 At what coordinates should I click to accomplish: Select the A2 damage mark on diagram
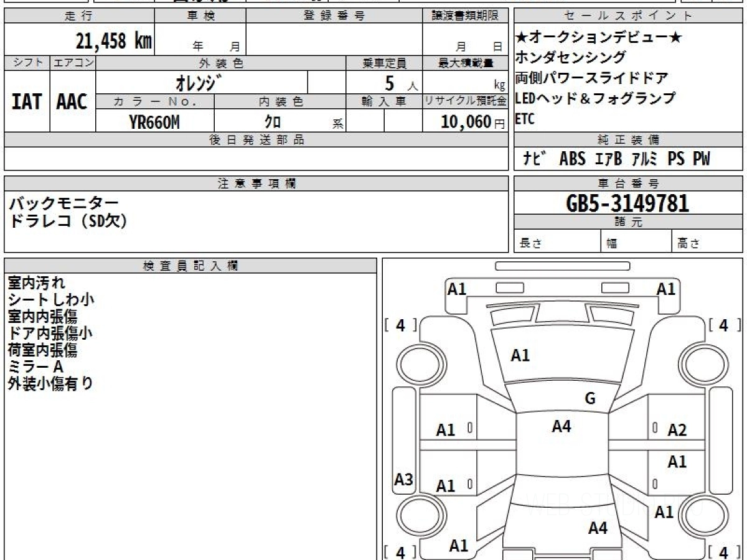pos(677,430)
